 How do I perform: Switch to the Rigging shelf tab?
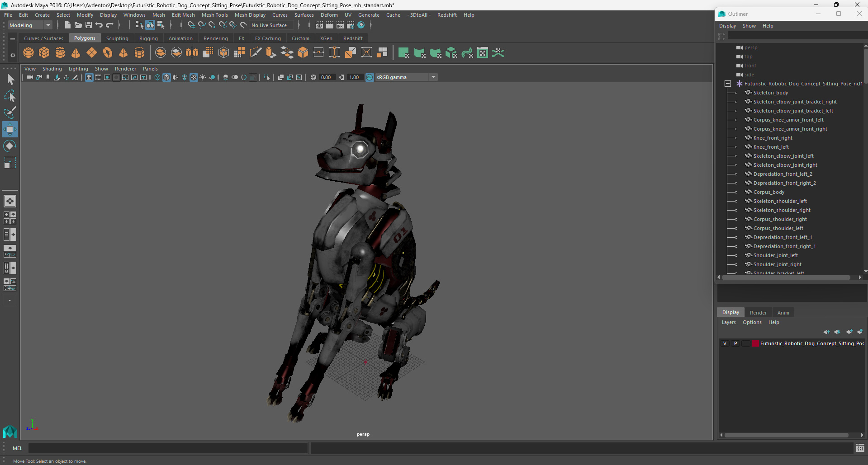(x=148, y=38)
